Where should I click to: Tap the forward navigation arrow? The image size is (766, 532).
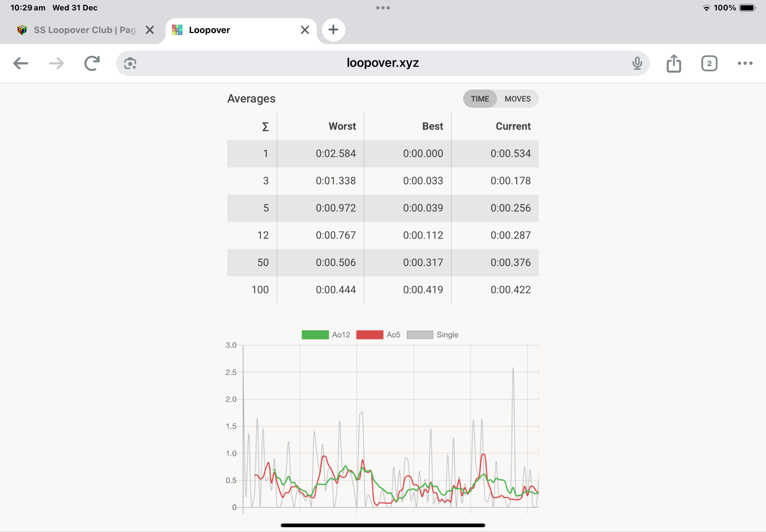pyautogui.click(x=56, y=63)
